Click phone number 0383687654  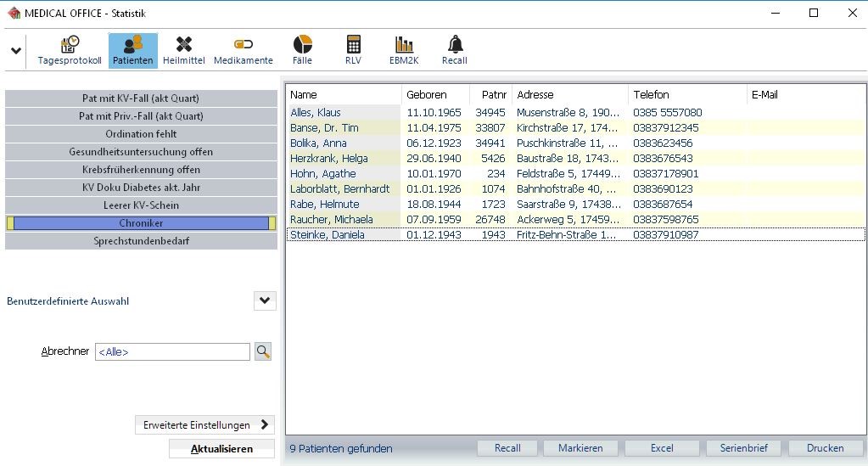tap(663, 204)
